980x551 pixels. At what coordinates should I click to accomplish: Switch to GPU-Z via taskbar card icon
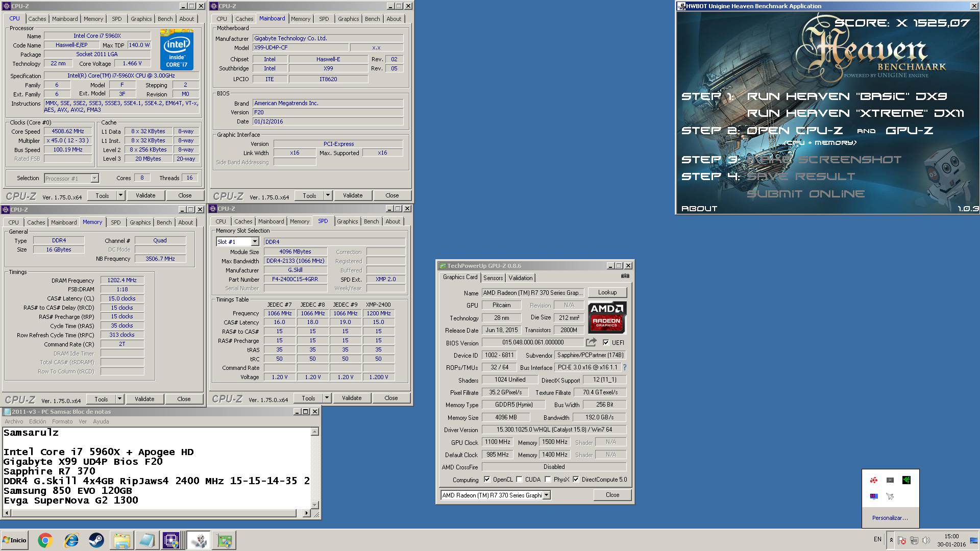point(224,540)
